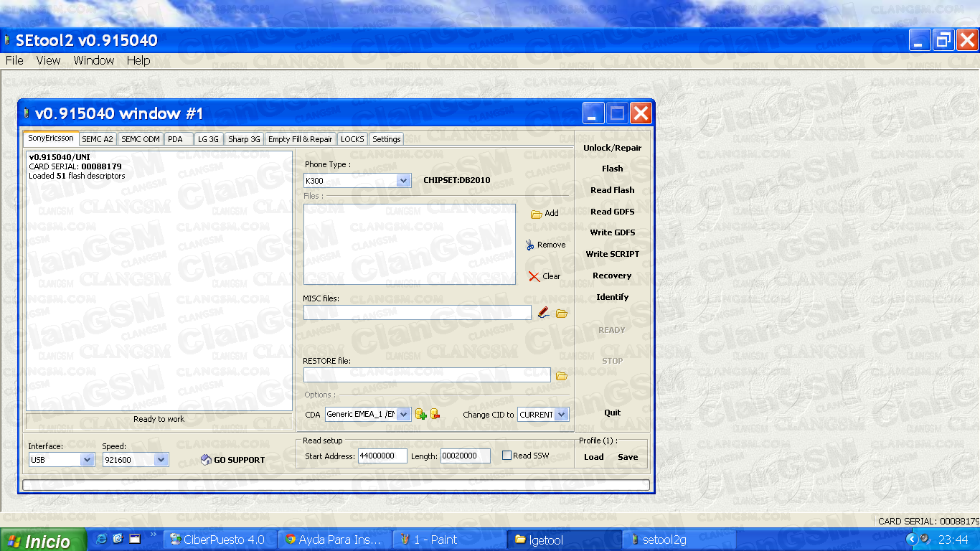Open the Phone Type dropdown

coord(402,180)
